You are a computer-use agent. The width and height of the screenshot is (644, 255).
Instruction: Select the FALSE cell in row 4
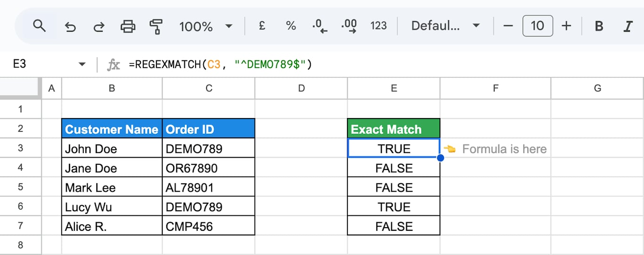tap(394, 168)
